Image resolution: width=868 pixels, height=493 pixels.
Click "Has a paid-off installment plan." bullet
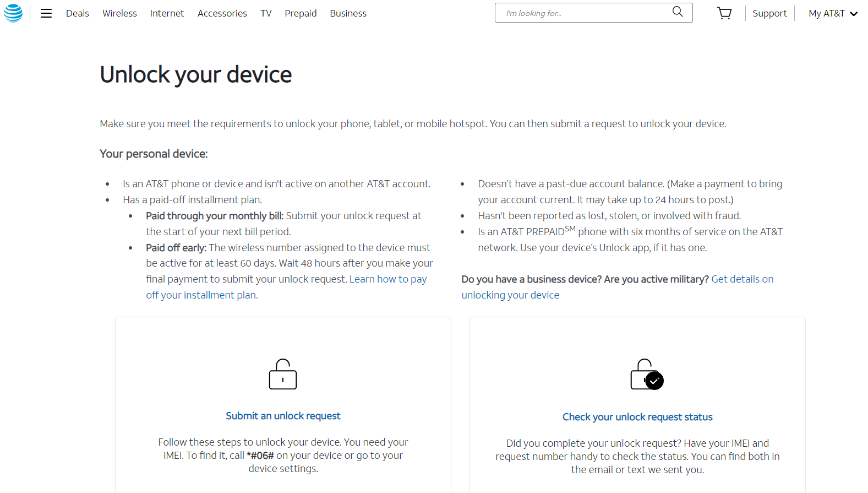click(193, 200)
